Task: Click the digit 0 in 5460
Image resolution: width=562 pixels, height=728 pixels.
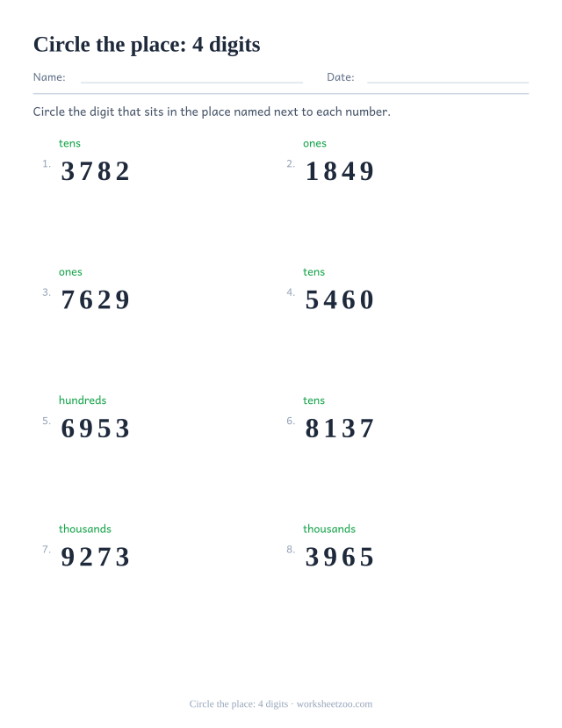Action: click(x=367, y=300)
